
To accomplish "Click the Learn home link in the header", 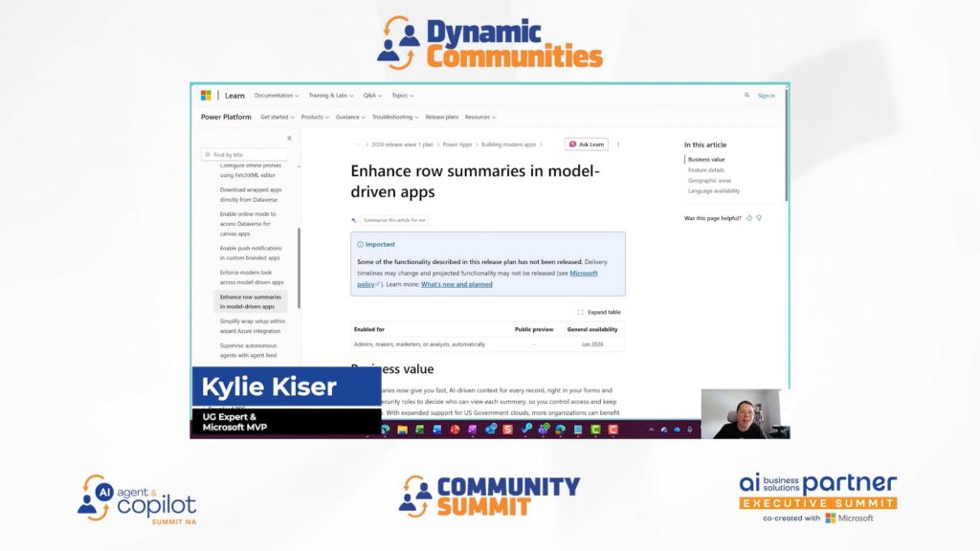I will (234, 96).
